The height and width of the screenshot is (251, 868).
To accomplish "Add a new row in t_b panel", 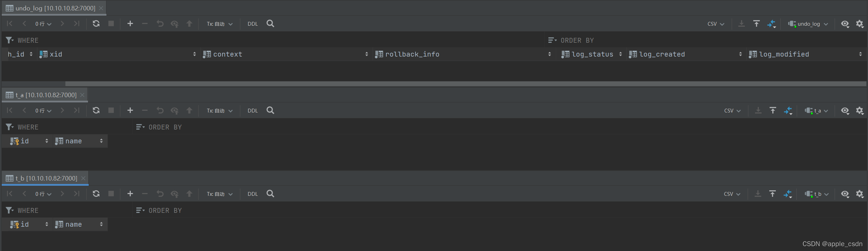I will point(130,194).
